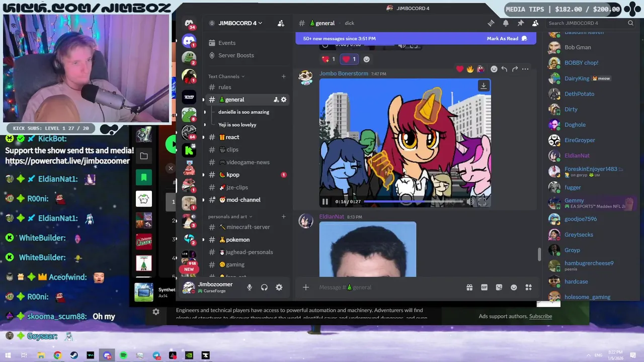The width and height of the screenshot is (644, 362).
Task: Open Windows Start menu
Action: click(8, 355)
